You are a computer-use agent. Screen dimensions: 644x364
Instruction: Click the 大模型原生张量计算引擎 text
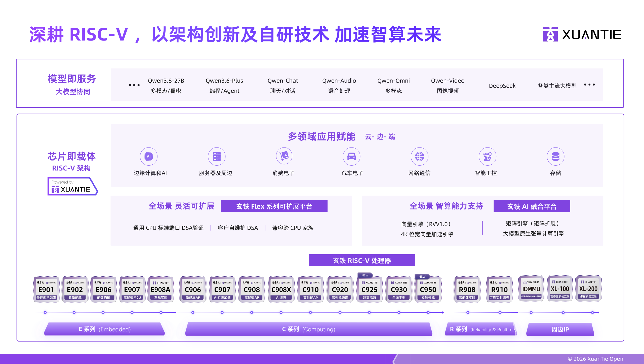[x=533, y=233]
